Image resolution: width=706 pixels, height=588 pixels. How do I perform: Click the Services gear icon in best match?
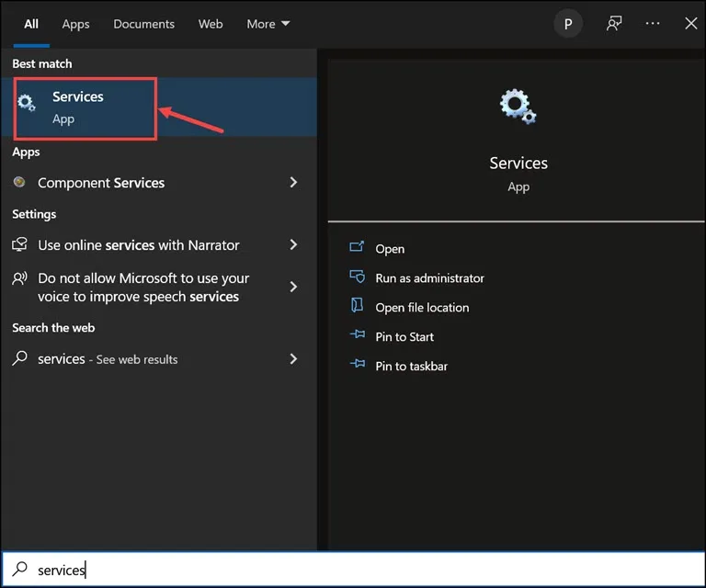click(x=26, y=103)
